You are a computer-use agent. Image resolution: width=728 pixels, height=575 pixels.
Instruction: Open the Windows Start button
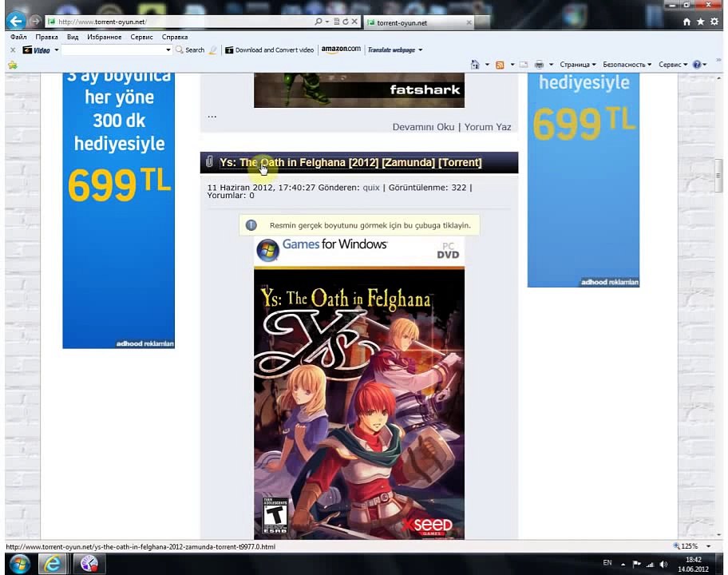click(19, 564)
